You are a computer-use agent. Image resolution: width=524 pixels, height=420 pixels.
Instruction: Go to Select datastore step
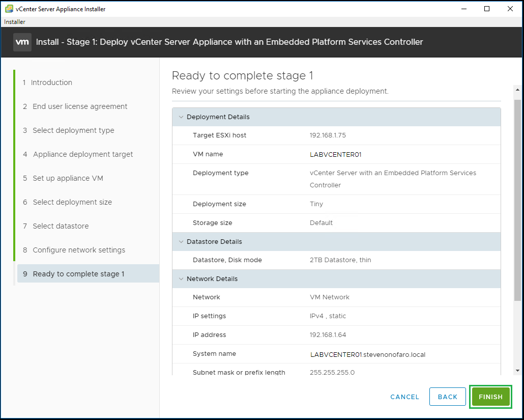(x=61, y=226)
